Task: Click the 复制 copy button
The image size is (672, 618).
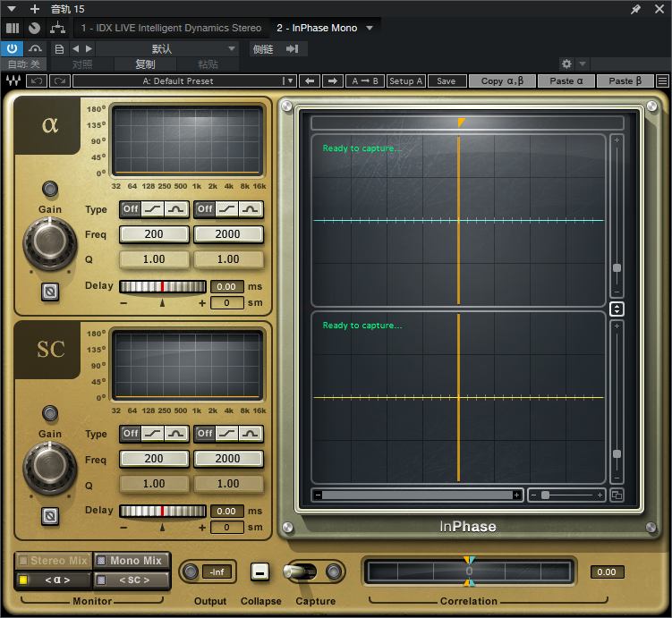Action: pyautogui.click(x=145, y=64)
